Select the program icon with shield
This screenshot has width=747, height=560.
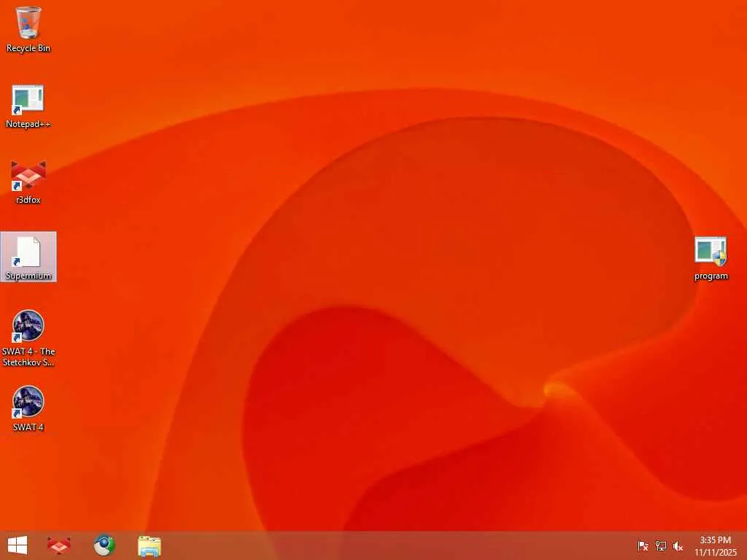click(x=711, y=258)
